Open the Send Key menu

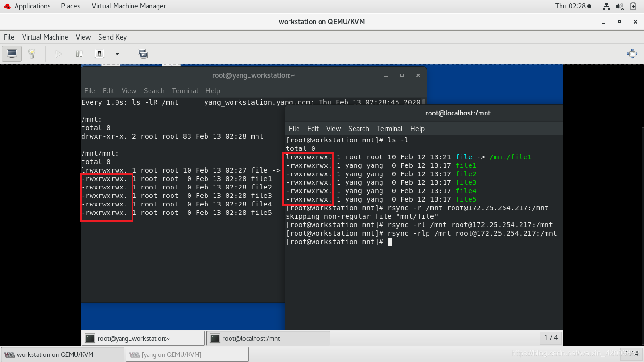pos(112,37)
